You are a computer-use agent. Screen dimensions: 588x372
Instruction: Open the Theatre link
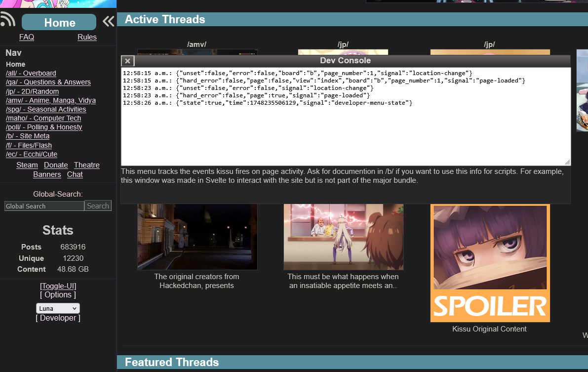point(86,165)
